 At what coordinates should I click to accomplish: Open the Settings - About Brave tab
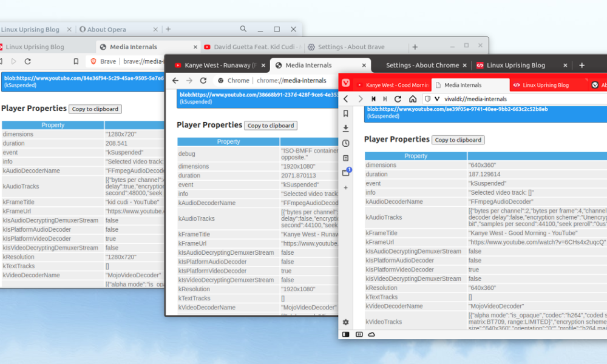tap(356, 47)
